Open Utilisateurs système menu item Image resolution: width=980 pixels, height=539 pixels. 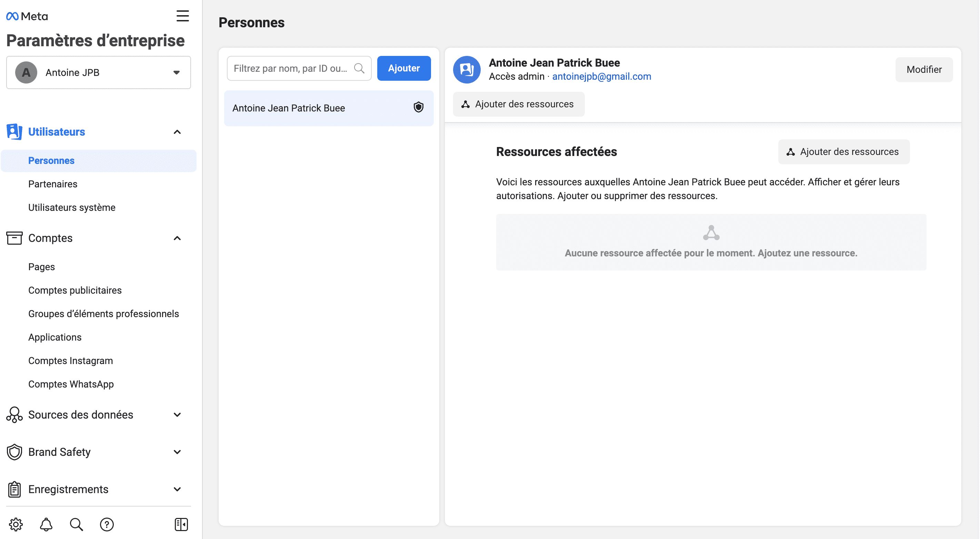72,207
